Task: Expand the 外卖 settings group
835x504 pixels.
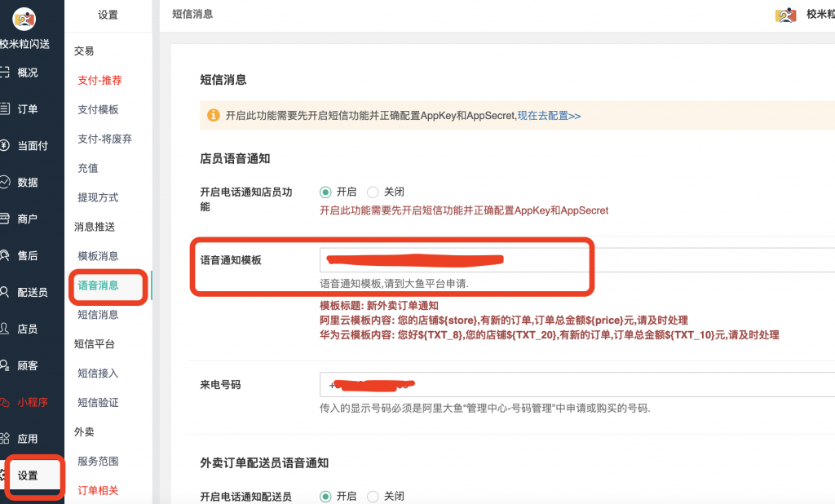Action: point(86,431)
